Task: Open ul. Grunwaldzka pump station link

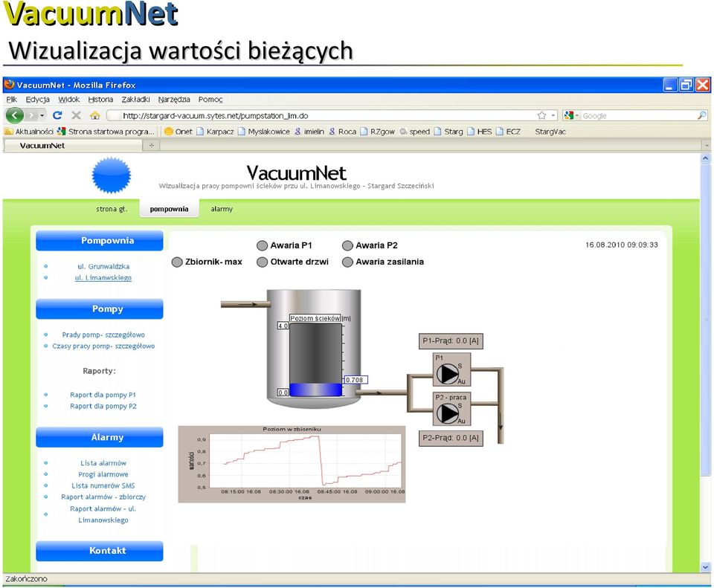Action: (103, 266)
